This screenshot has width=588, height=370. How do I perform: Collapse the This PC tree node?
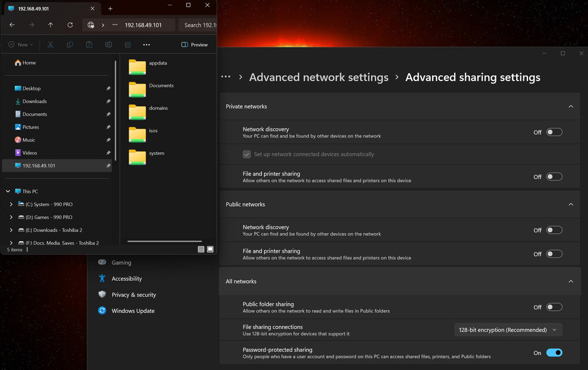point(8,191)
